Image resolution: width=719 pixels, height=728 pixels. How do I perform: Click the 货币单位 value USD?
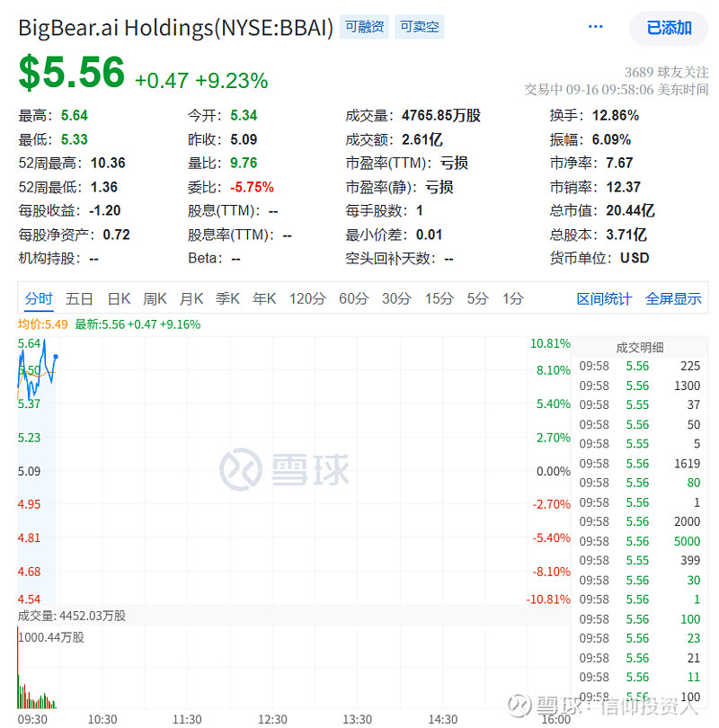click(x=635, y=258)
